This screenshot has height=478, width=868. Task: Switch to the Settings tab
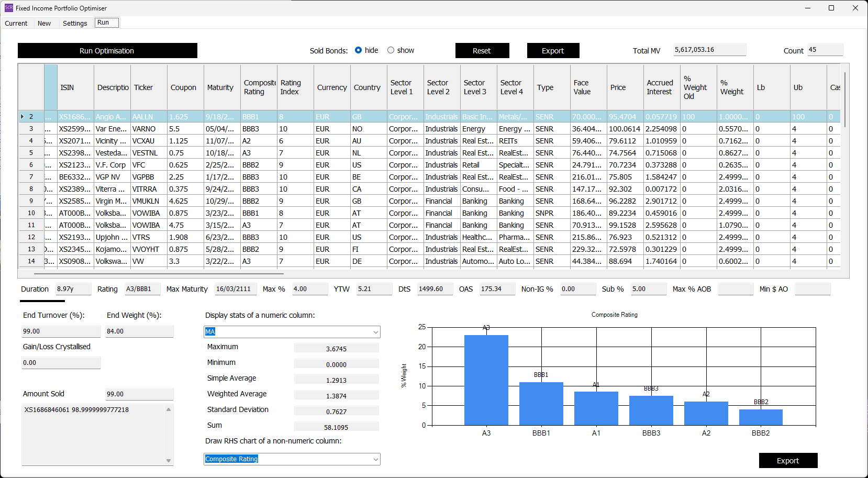click(75, 23)
